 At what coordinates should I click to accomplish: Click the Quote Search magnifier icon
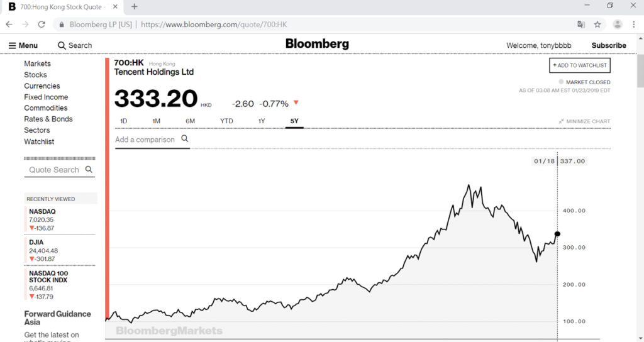click(89, 169)
